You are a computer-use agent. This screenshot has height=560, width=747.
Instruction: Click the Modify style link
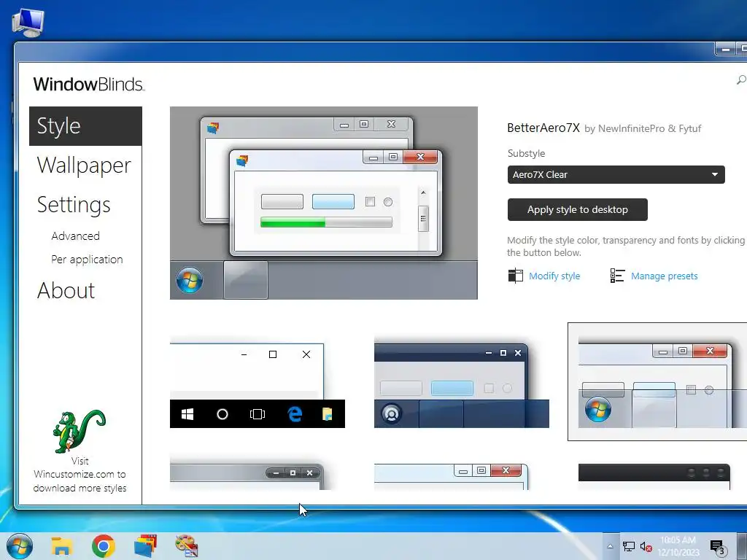(554, 276)
